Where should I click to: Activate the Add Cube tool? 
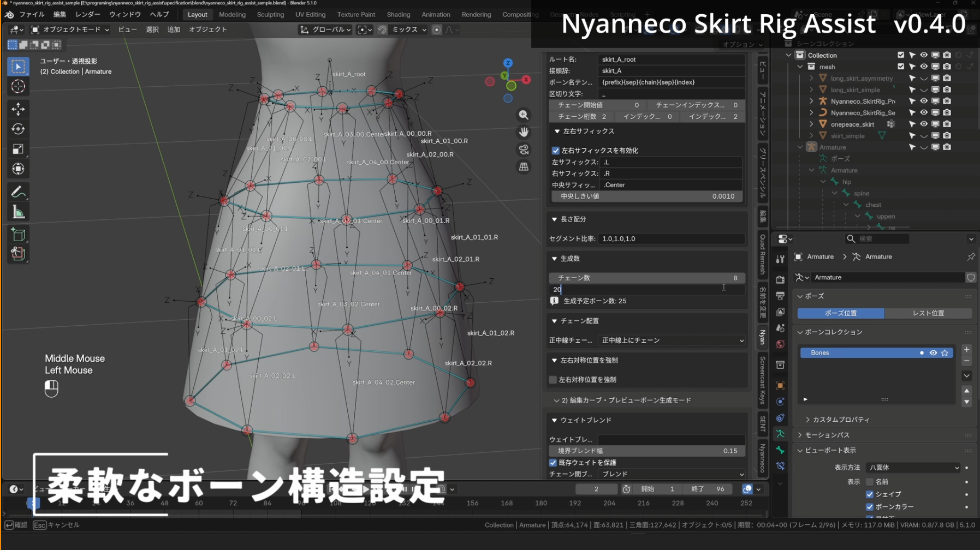click(18, 235)
